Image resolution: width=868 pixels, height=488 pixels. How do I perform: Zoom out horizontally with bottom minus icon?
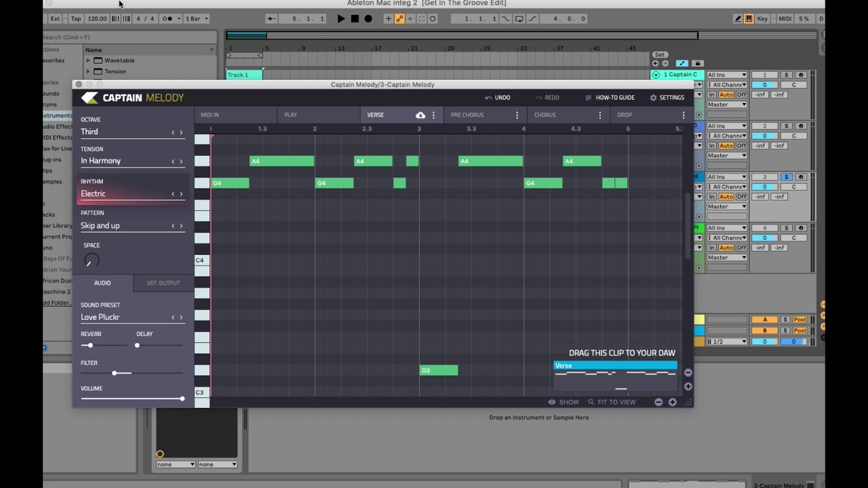click(x=658, y=402)
